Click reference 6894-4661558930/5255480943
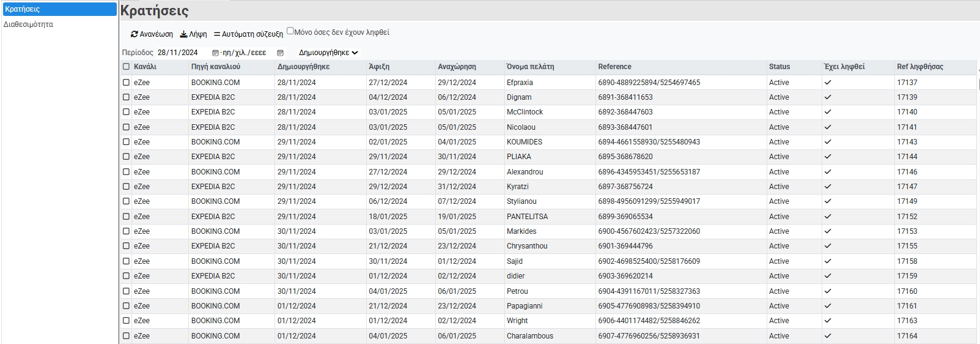This screenshot has height=344, width=980. pyautogui.click(x=649, y=142)
